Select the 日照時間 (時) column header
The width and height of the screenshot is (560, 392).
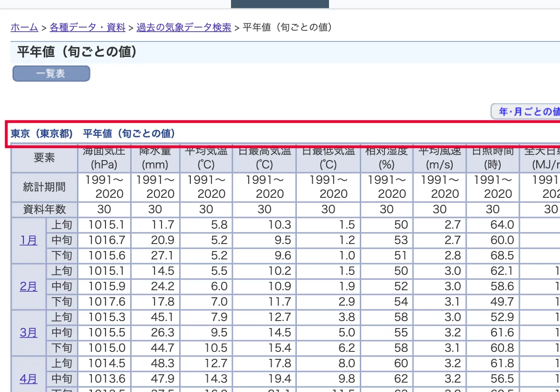493,158
